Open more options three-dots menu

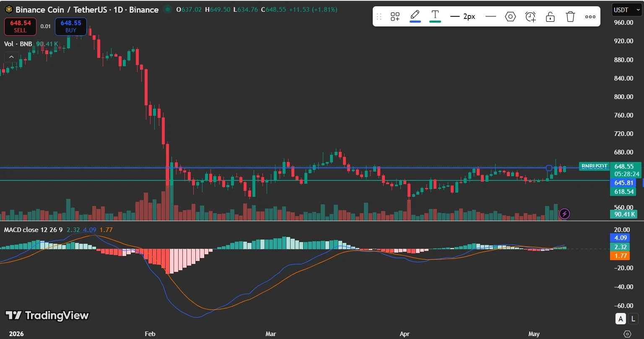[590, 17]
